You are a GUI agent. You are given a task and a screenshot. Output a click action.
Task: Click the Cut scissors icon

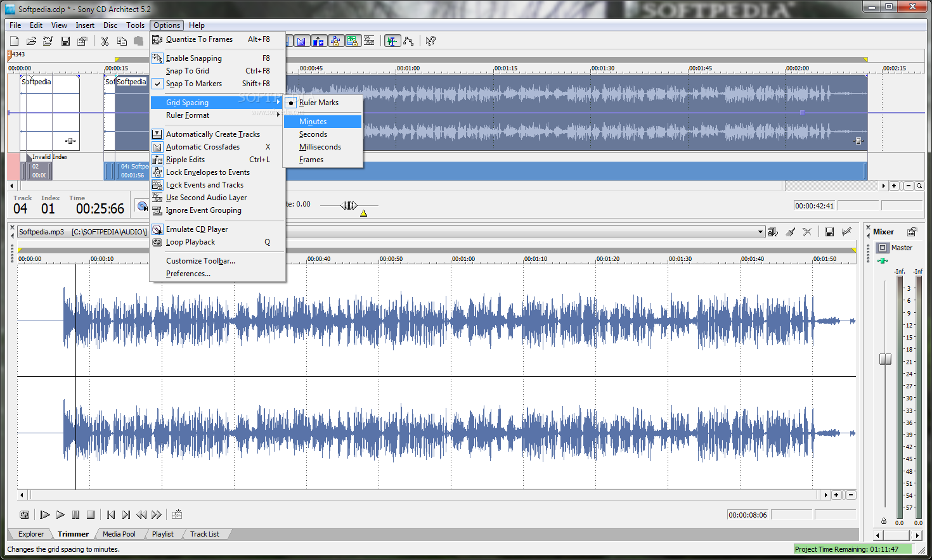(x=105, y=41)
